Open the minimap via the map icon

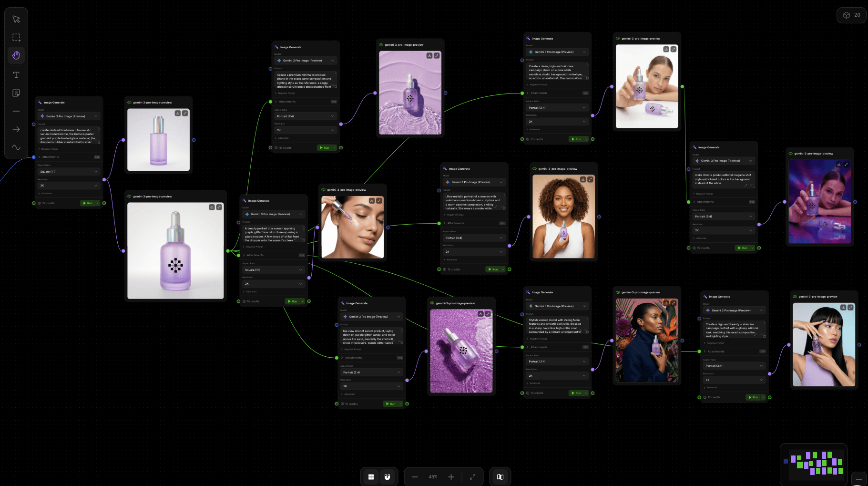(x=500, y=476)
